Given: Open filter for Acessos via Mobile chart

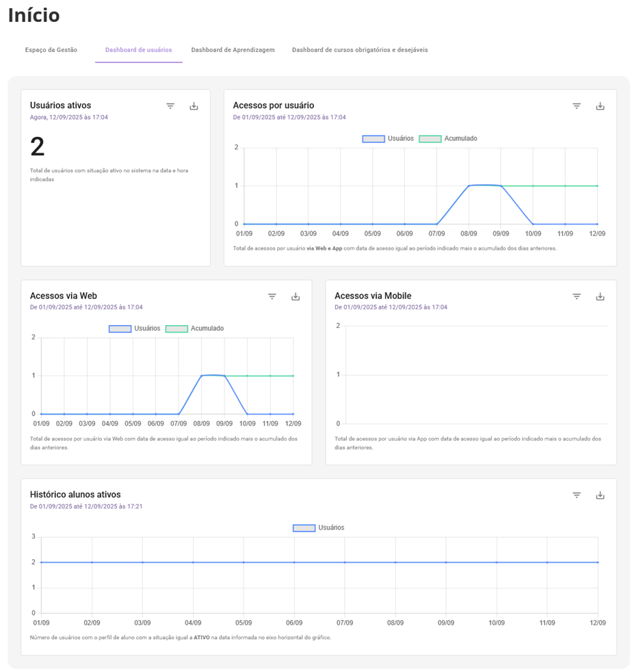Looking at the screenshot, I should (x=577, y=296).
